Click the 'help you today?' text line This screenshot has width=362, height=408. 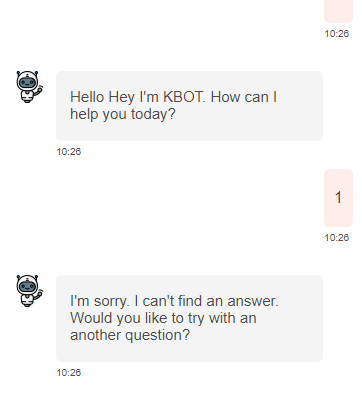pos(123,114)
